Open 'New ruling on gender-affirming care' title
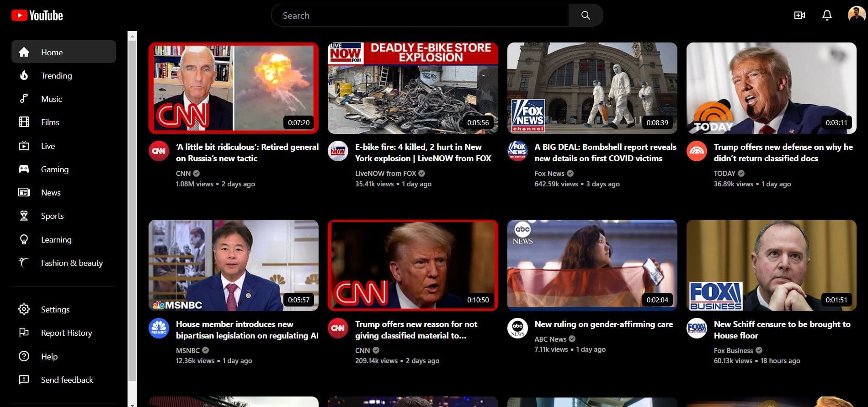Screen dimensions: 868x407 tap(604, 324)
